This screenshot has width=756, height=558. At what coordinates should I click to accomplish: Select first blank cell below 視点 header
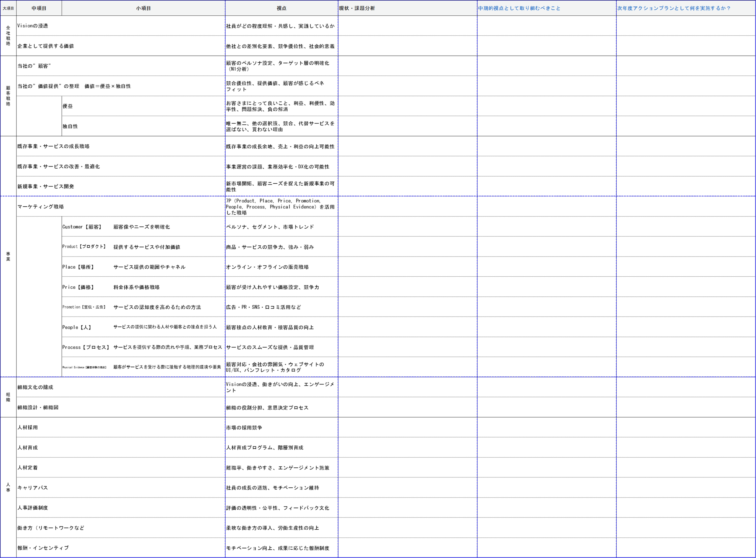click(281, 26)
